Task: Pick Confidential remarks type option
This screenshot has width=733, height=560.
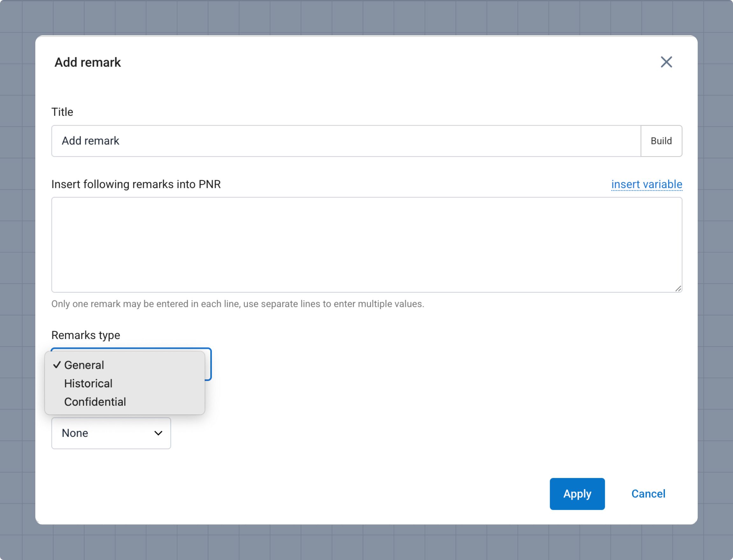Action: pyautogui.click(x=95, y=402)
